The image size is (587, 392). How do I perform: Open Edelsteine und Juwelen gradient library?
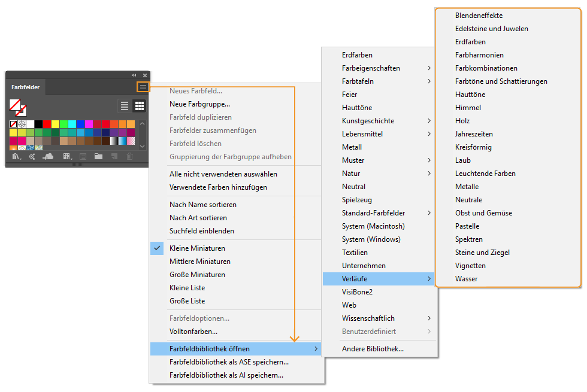(x=508, y=29)
